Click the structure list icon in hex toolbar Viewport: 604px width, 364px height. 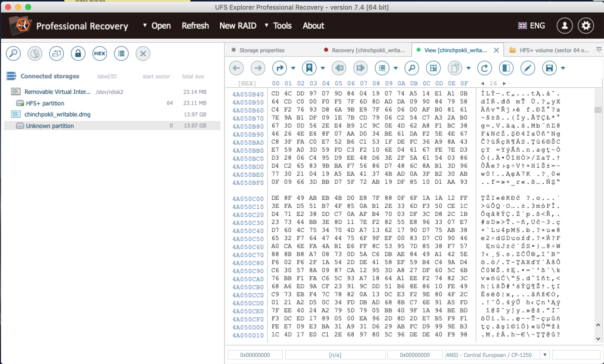click(382, 68)
